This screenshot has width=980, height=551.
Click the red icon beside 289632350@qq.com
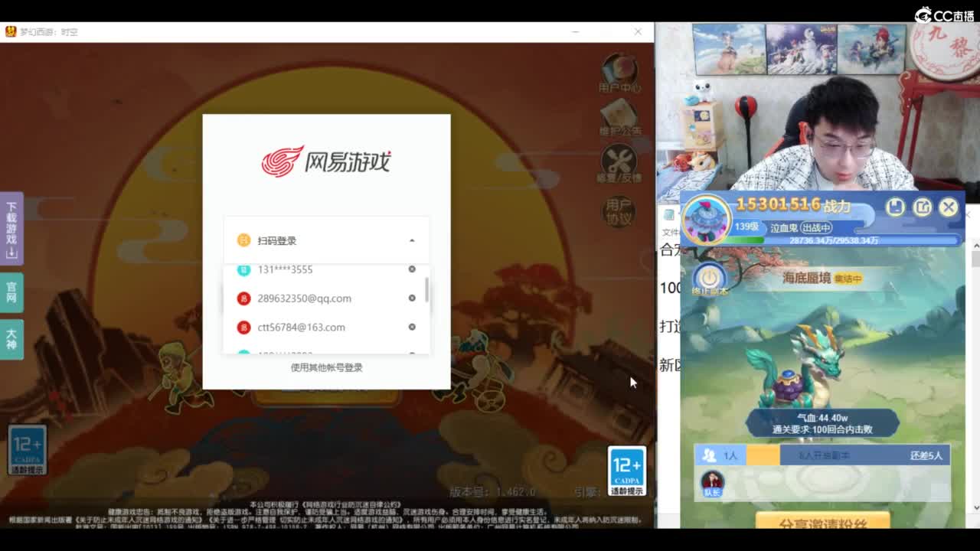(x=243, y=298)
